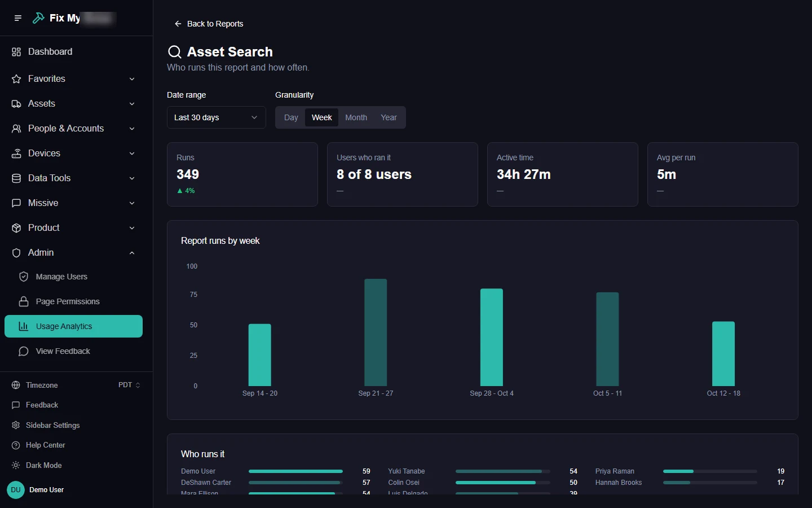This screenshot has width=812, height=508.
Task: Set granularity to Week
Action: click(x=322, y=117)
